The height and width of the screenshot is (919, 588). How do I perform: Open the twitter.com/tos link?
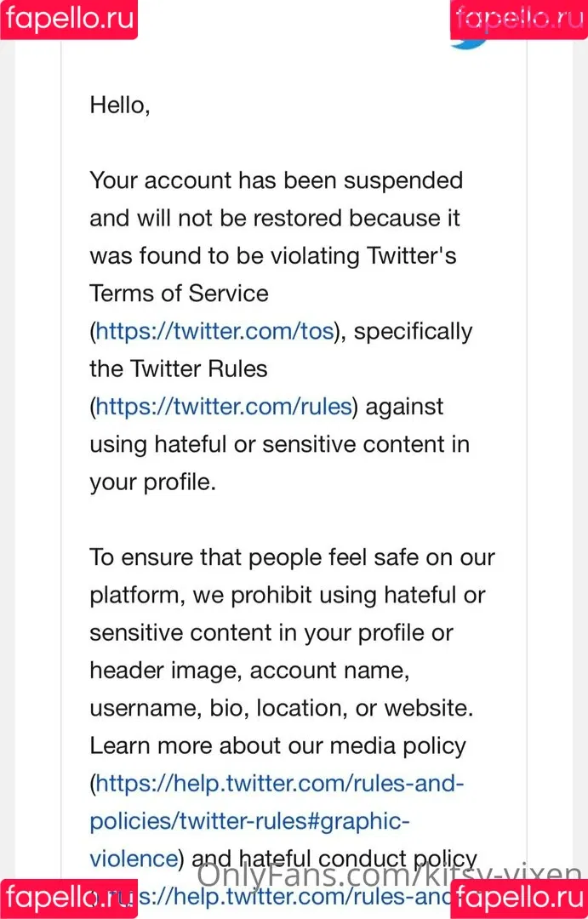click(214, 332)
